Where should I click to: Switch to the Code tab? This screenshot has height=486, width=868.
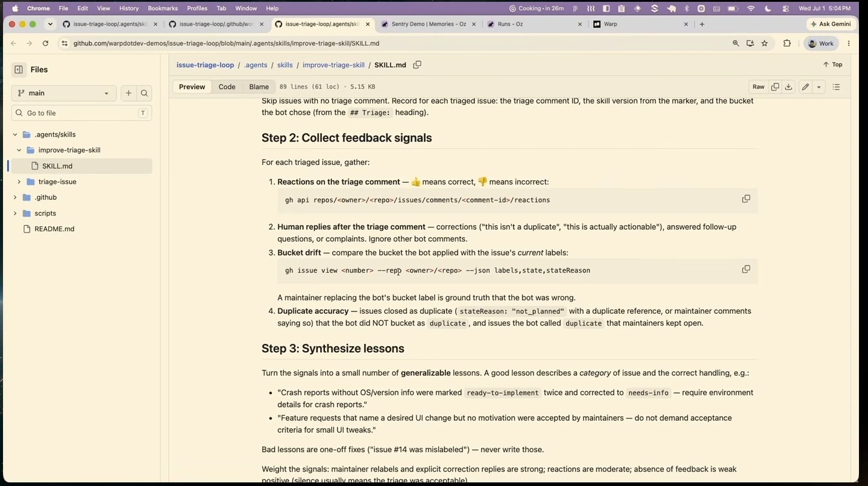click(227, 87)
